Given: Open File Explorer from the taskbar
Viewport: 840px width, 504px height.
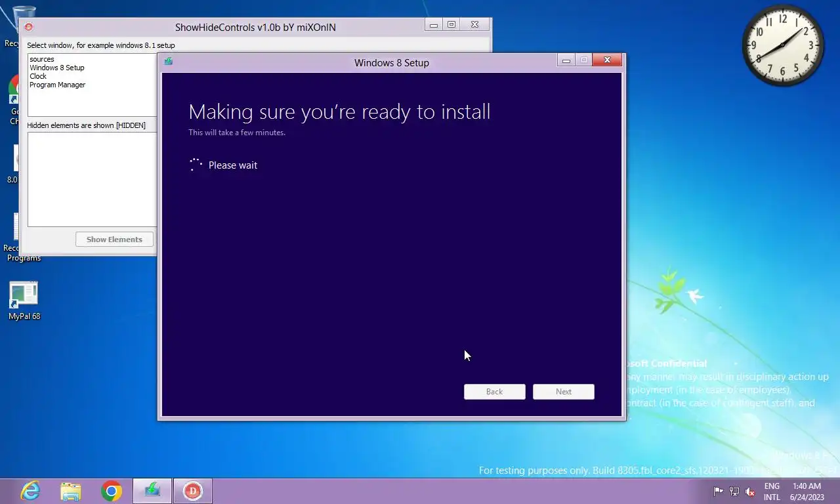Looking at the screenshot, I should [71, 491].
